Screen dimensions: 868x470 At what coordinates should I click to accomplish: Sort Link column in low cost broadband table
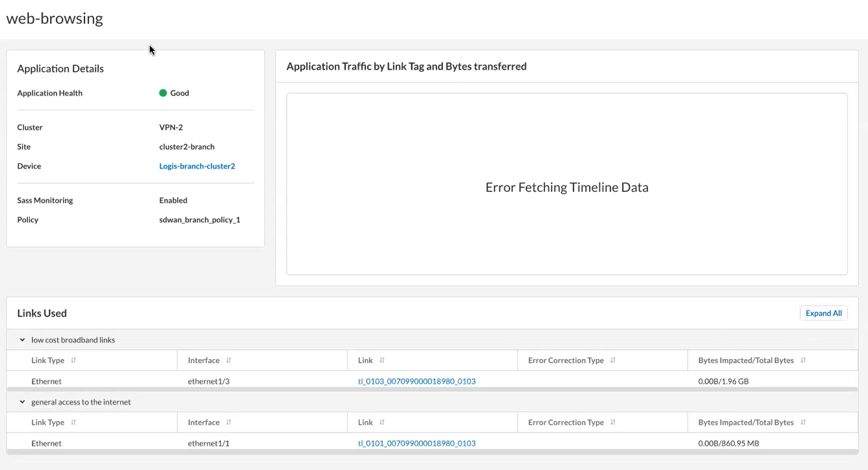click(x=382, y=360)
